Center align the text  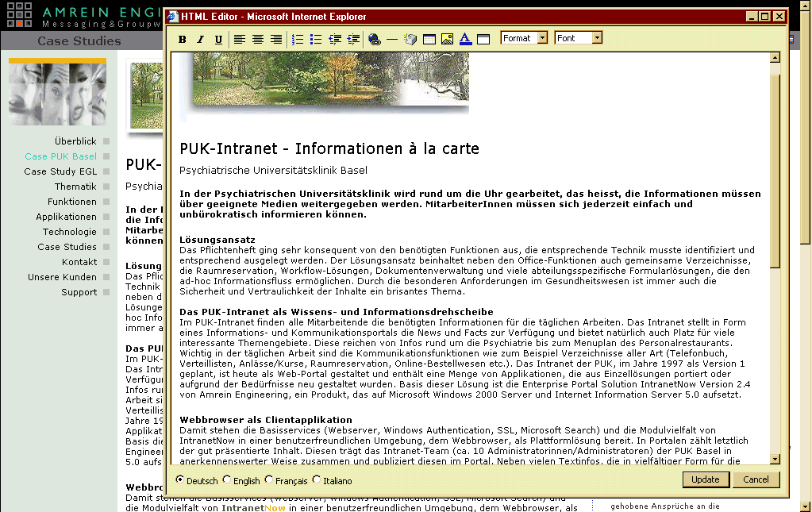point(258,40)
